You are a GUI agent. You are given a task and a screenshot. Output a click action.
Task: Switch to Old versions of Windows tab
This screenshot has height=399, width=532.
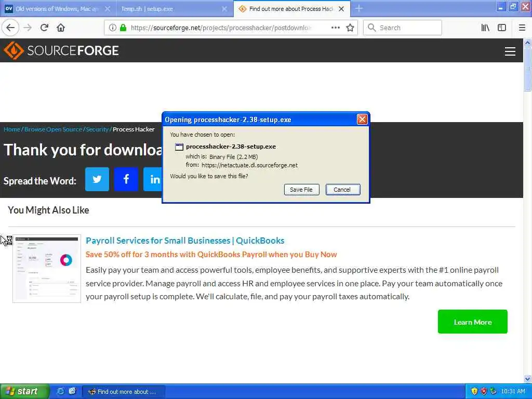click(x=58, y=9)
